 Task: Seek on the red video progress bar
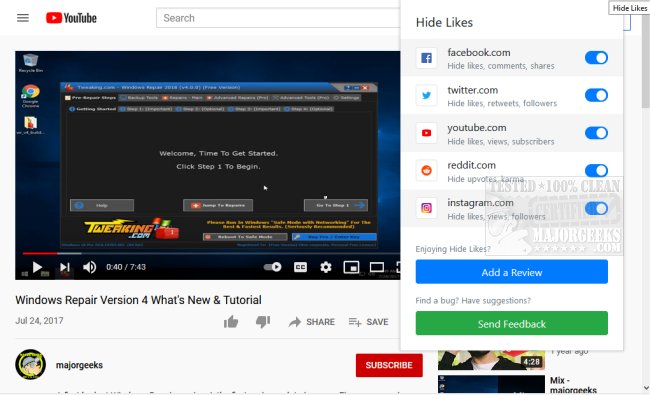40,253
